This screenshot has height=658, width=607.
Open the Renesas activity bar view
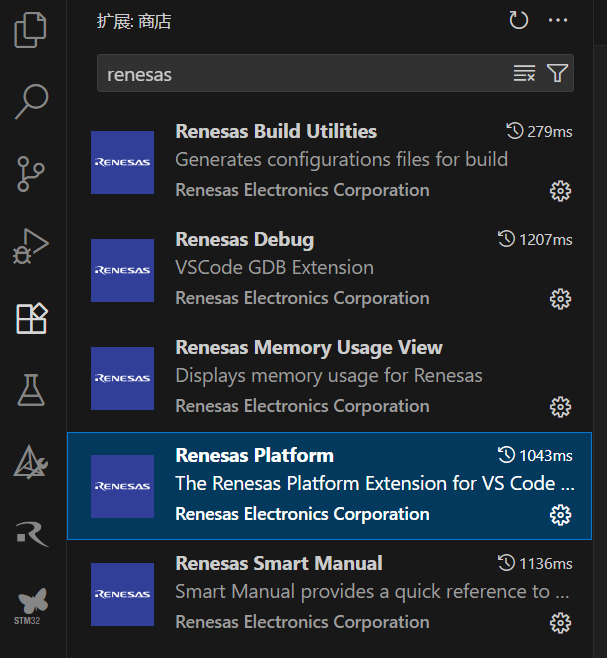(32, 534)
